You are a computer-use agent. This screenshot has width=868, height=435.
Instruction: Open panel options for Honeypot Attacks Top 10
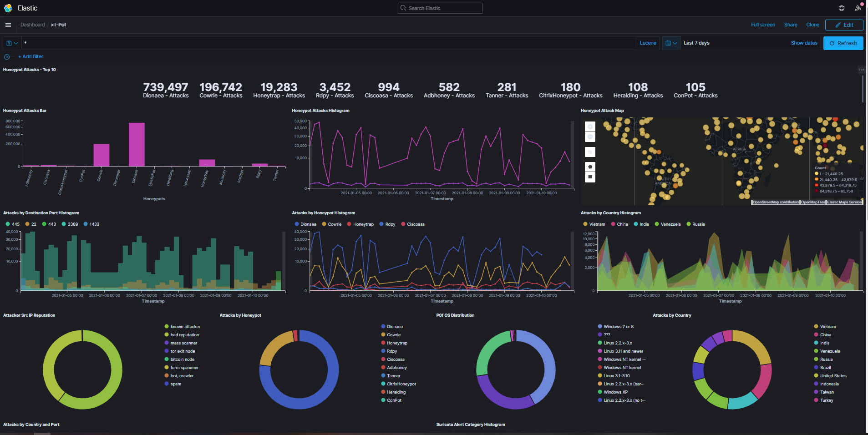pos(861,70)
